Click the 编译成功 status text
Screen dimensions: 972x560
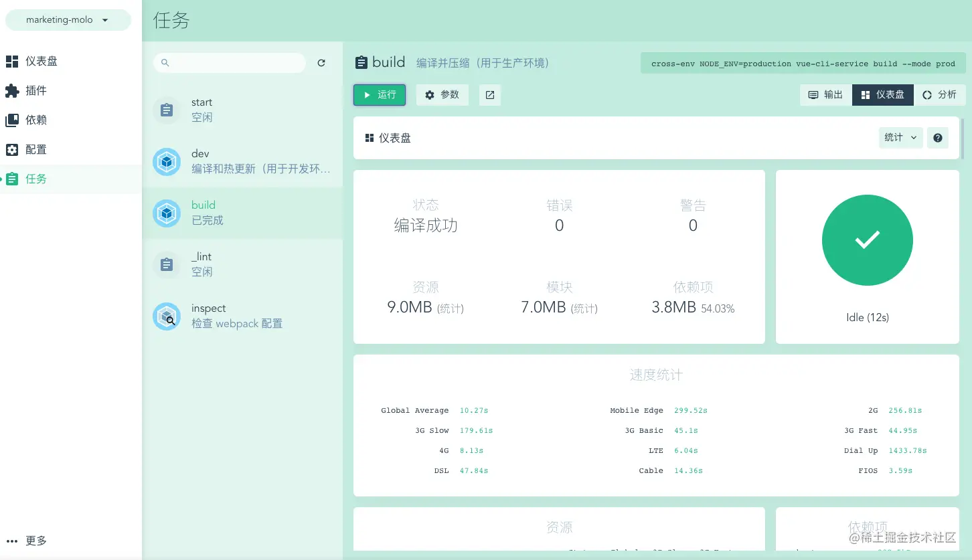click(x=426, y=226)
